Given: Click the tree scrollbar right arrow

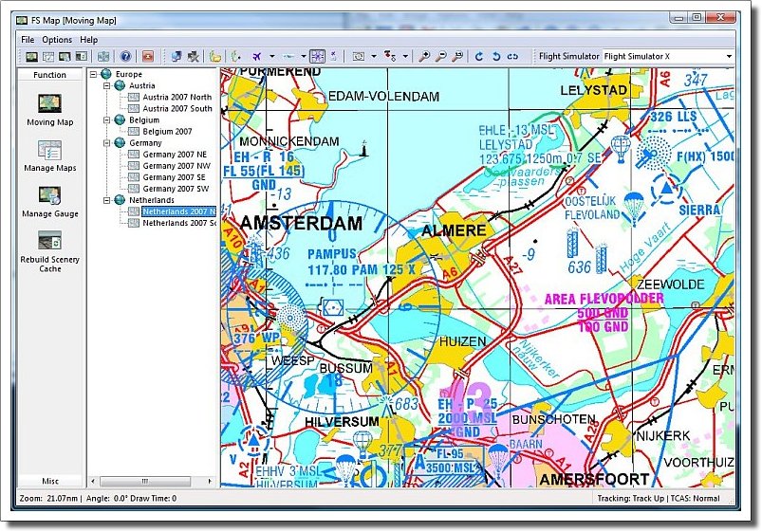Looking at the screenshot, I should pyautogui.click(x=210, y=482).
